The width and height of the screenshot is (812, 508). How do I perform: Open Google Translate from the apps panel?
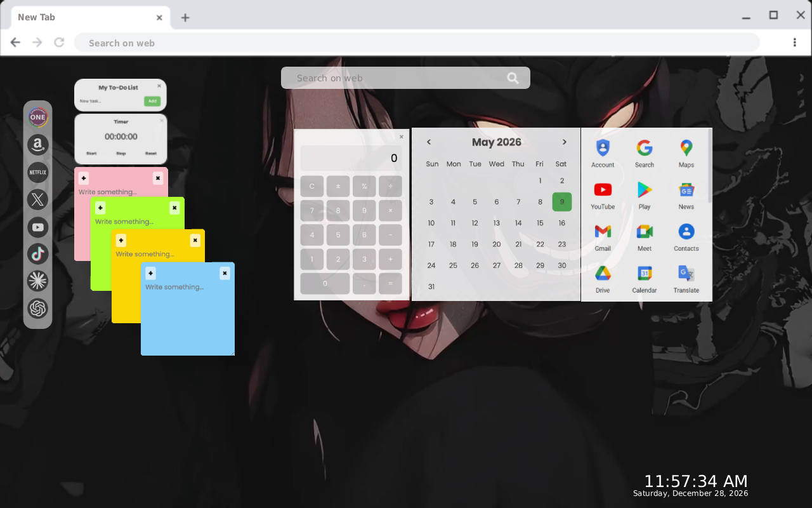686,279
